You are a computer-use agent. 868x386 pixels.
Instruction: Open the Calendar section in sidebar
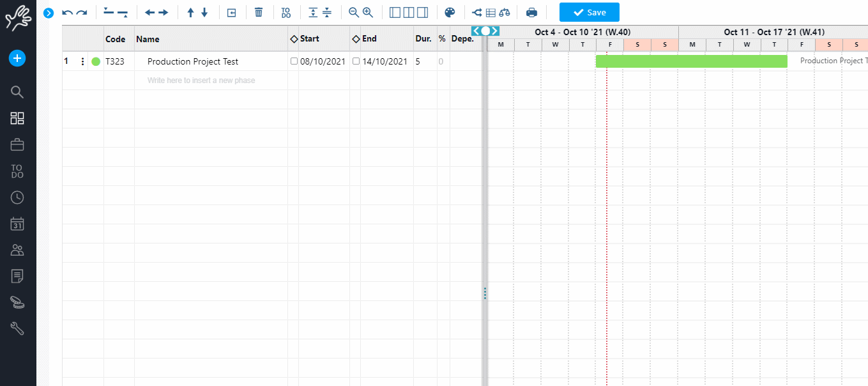click(17, 224)
